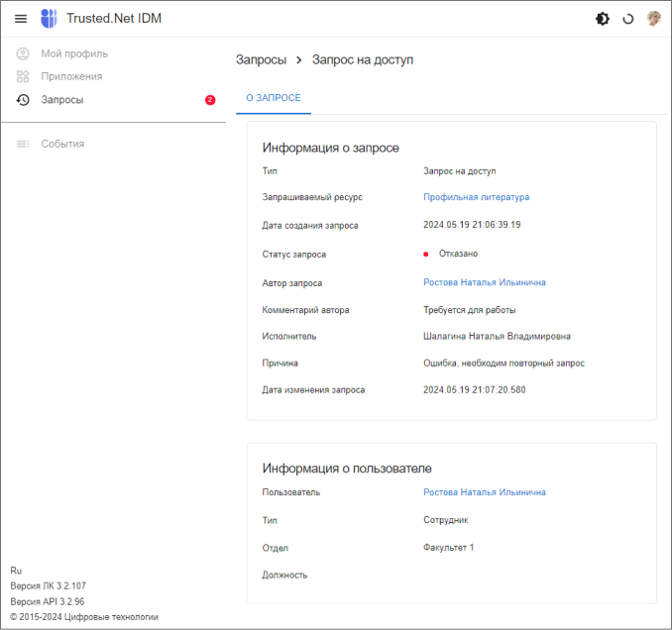Click the Отказано status text
This screenshot has width=672, height=630.
(x=458, y=254)
